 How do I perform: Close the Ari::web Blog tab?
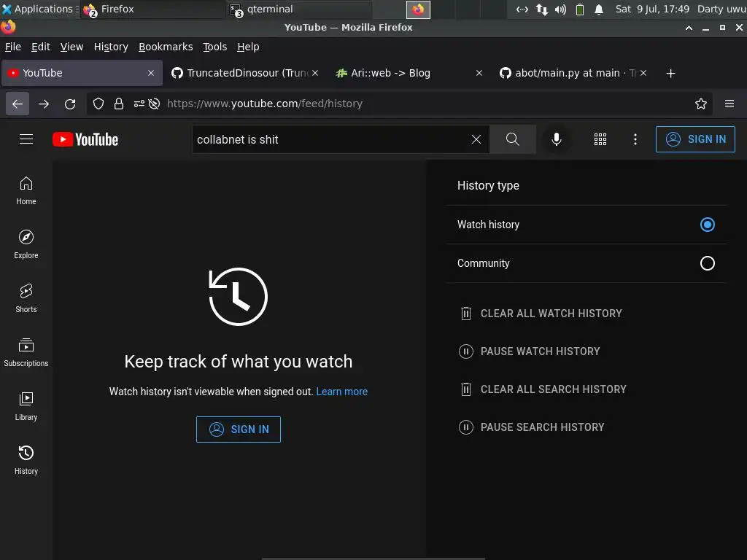(x=479, y=73)
